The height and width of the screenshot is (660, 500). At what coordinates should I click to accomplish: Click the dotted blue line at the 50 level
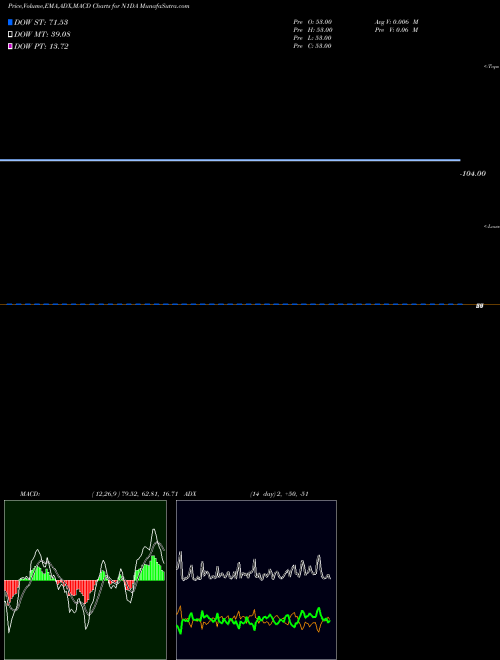(234, 304)
